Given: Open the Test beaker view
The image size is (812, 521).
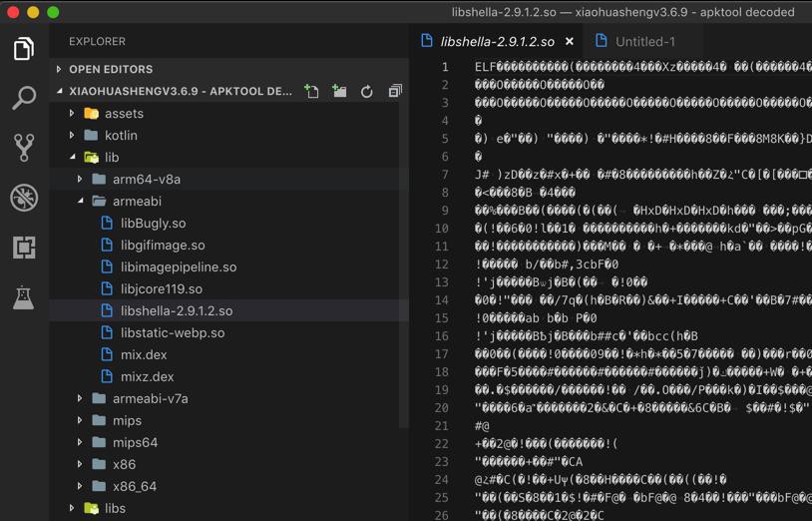Looking at the screenshot, I should click(x=24, y=297).
